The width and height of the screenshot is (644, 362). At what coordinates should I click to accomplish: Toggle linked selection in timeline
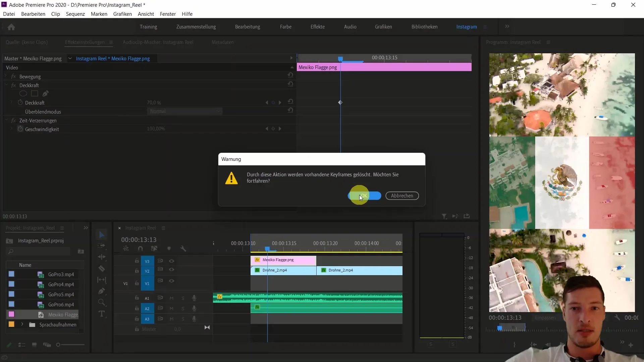(154, 248)
